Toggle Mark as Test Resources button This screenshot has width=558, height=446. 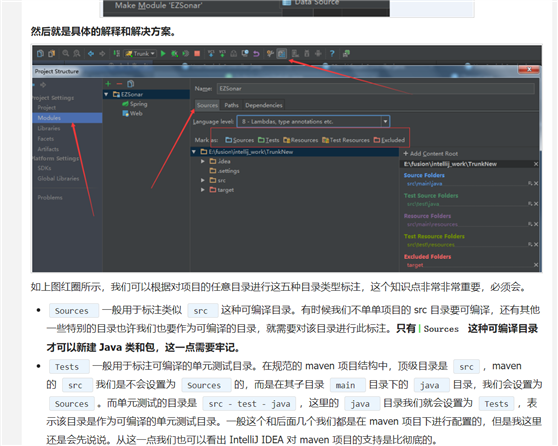tap(346, 140)
